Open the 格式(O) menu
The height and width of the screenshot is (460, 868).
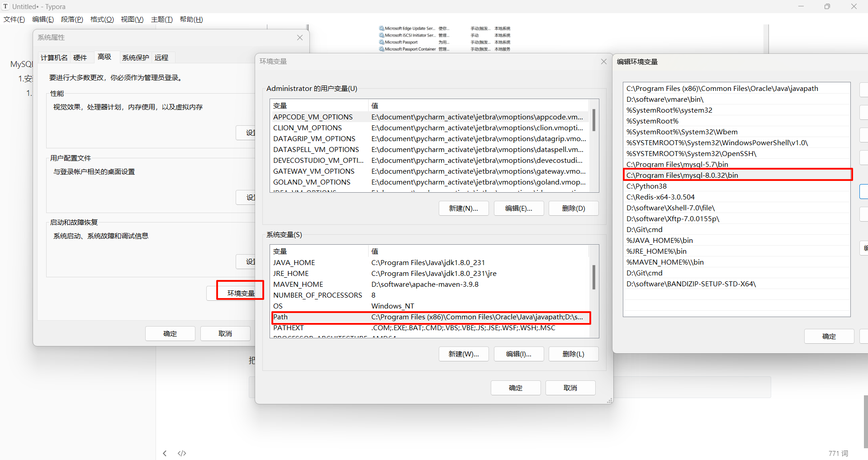(102, 19)
